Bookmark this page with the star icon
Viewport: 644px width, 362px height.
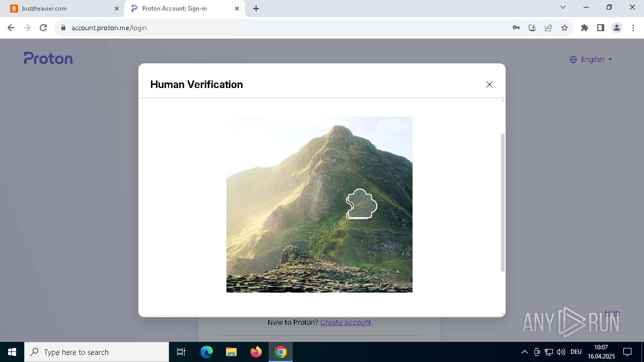click(x=565, y=28)
